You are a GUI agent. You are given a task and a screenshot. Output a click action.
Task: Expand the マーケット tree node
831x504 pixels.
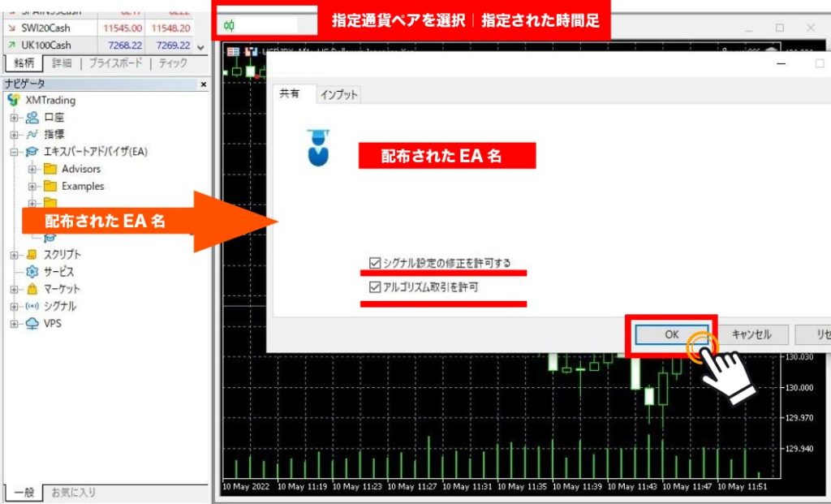(x=15, y=289)
